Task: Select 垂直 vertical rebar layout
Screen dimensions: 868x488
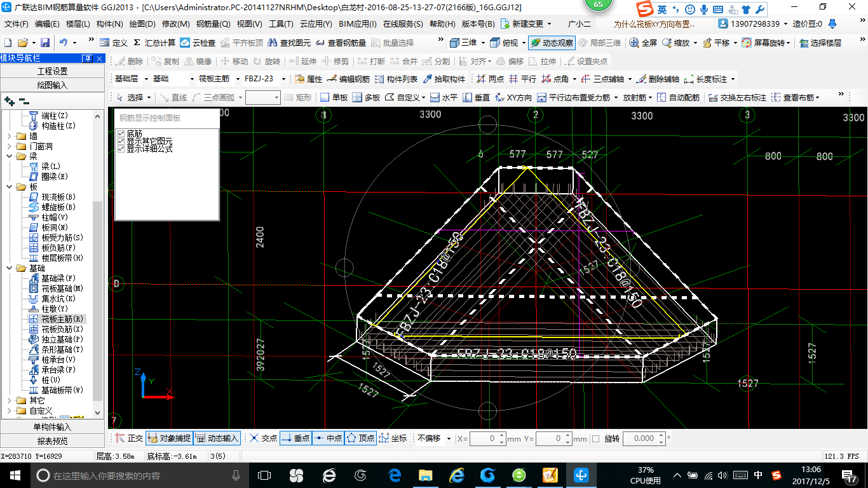Action: coord(476,97)
